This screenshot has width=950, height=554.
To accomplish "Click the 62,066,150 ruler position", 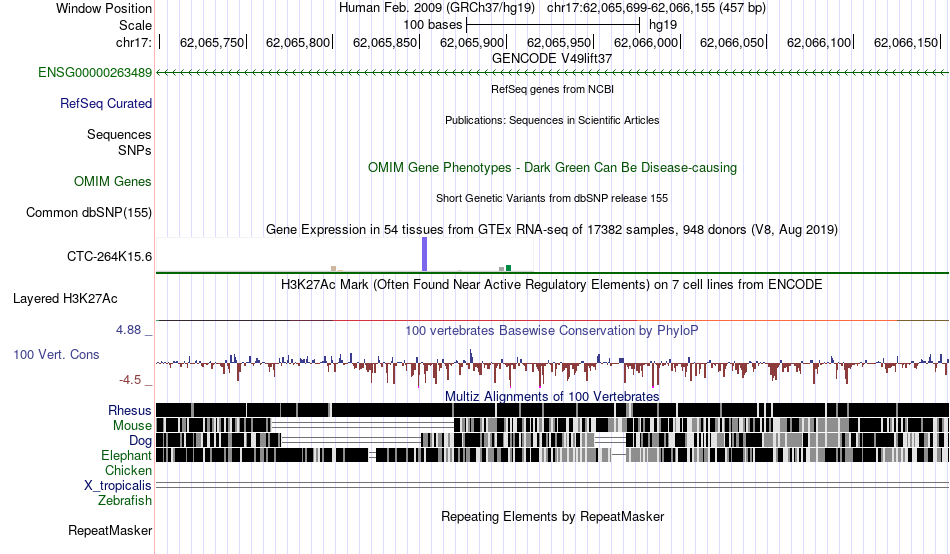I will 906,42.
